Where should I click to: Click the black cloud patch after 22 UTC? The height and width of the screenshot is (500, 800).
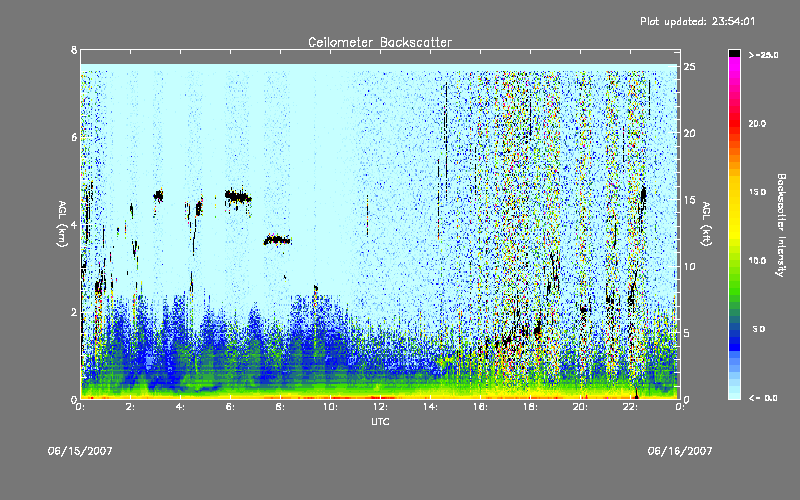point(643,195)
